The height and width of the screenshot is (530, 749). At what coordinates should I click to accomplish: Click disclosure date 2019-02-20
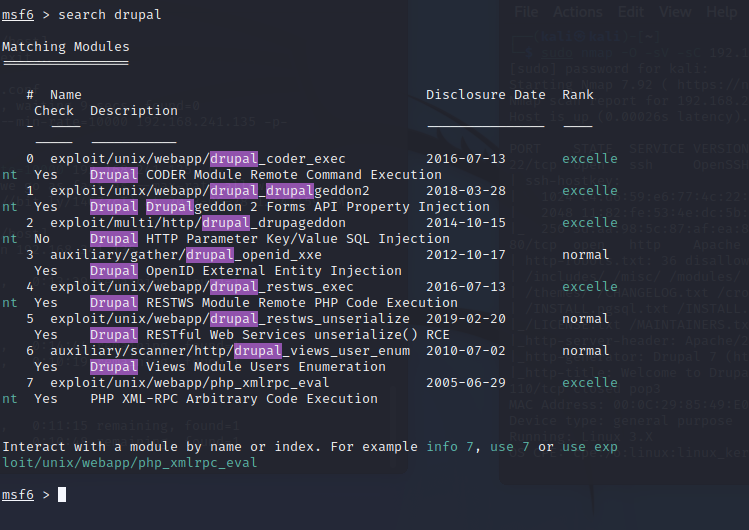[x=466, y=318]
